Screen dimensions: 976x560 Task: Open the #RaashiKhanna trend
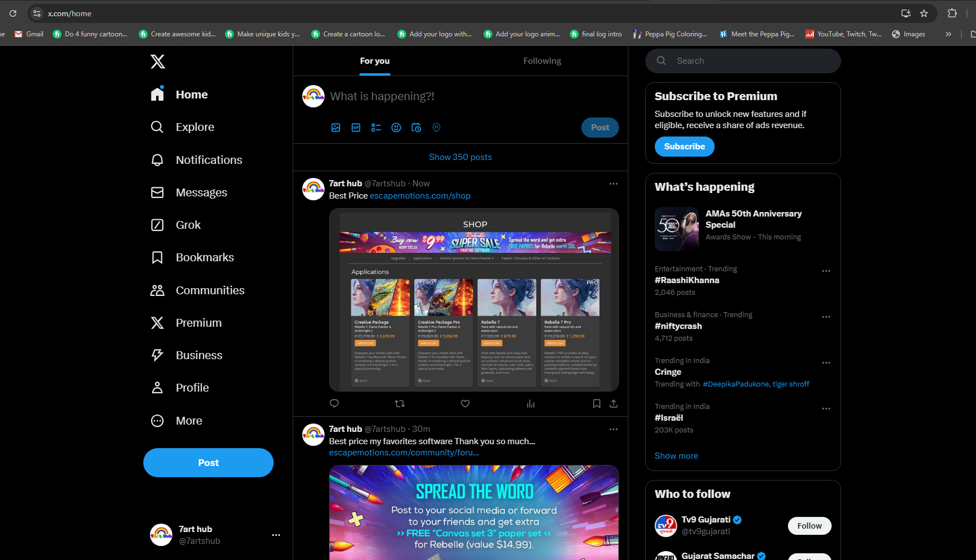point(687,280)
